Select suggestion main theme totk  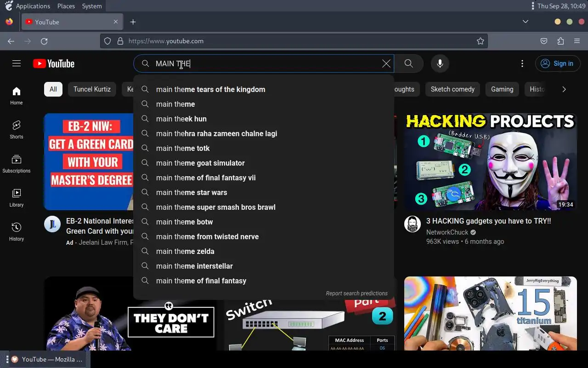click(264, 148)
